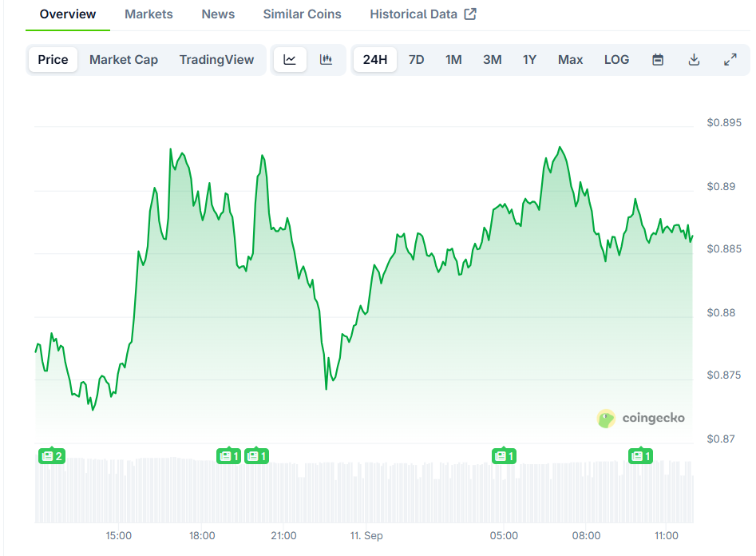Set time range to 1Y
The image size is (756, 556).
pos(529,60)
